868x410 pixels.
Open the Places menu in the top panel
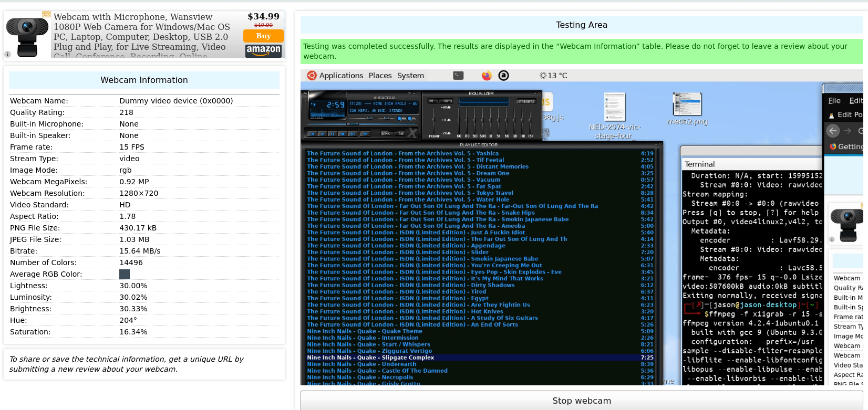coord(380,76)
